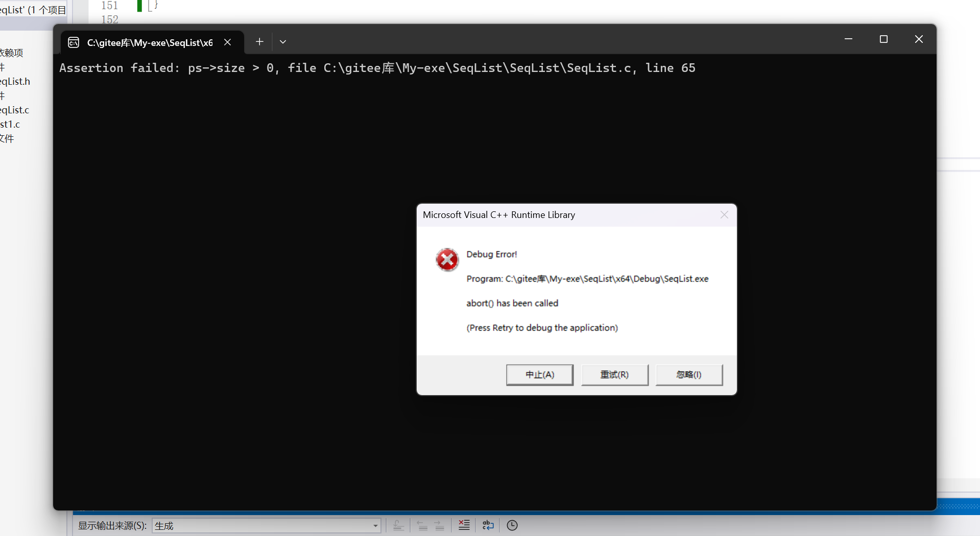
Task: Click '(Press Retry to debug the application)' text
Action: coord(542,328)
